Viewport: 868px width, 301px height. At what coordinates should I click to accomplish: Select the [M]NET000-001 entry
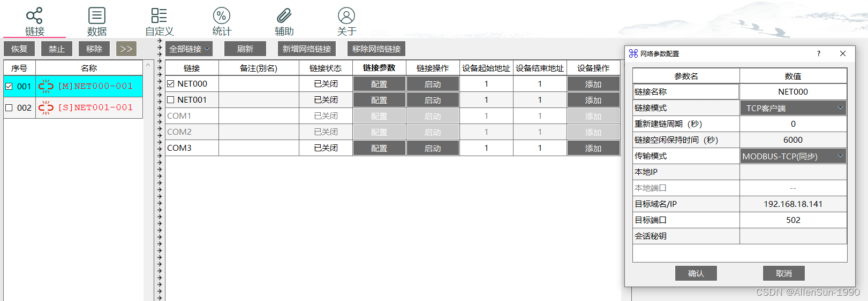point(95,86)
